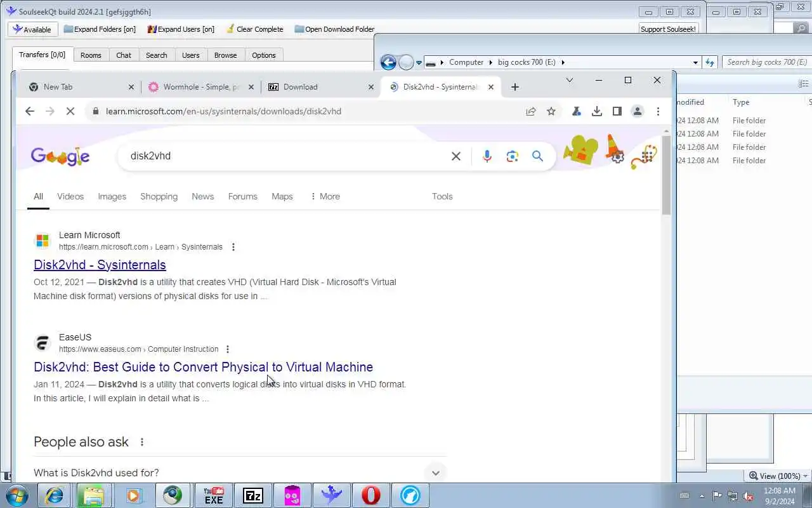The image size is (812, 508).
Task: Open Soulseek Rooms tab
Action: pyautogui.click(x=91, y=55)
